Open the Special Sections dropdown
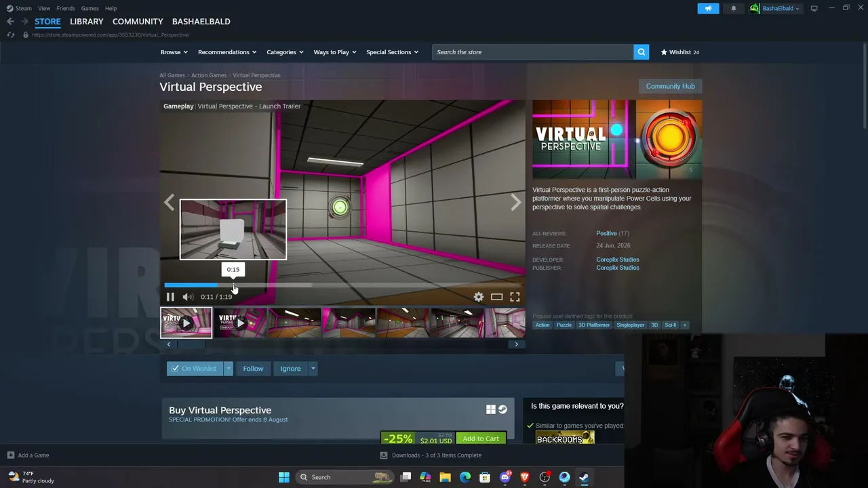Image resolution: width=868 pixels, height=488 pixels. point(393,52)
